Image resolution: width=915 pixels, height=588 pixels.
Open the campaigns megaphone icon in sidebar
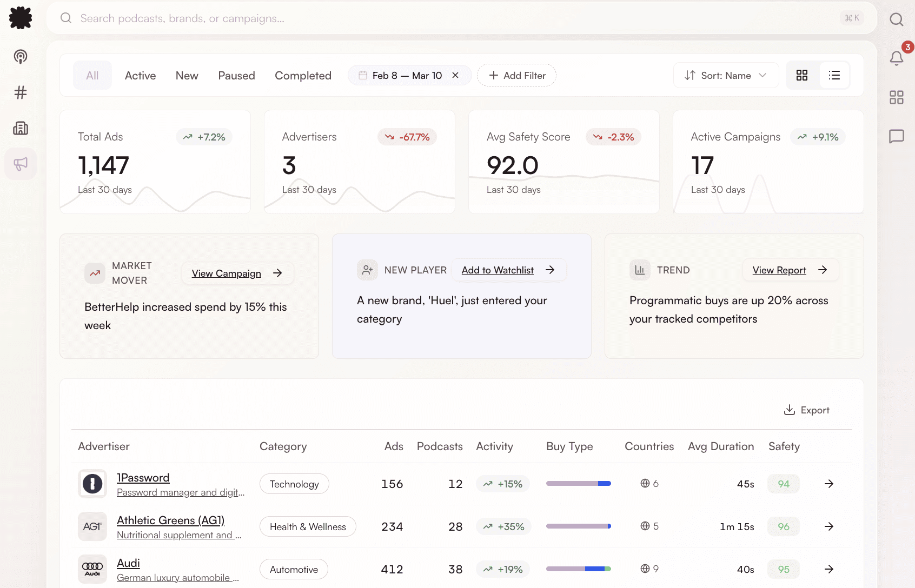21,164
